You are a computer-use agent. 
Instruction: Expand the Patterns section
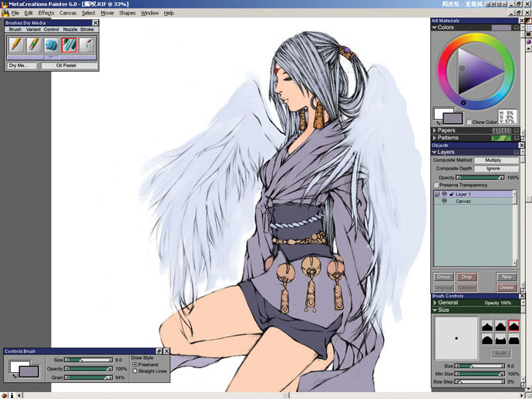[434, 138]
